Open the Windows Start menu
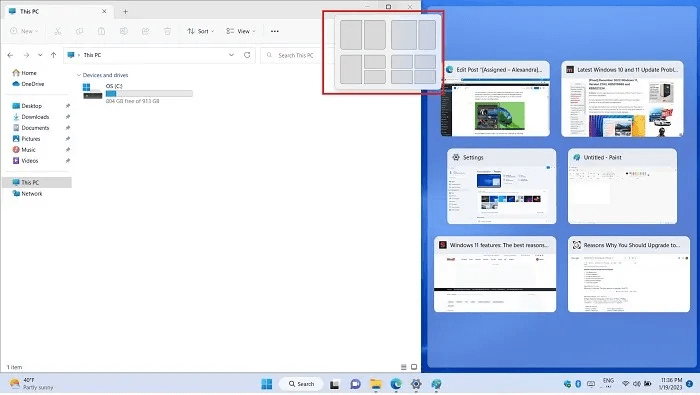The image size is (700, 395). tap(267, 384)
